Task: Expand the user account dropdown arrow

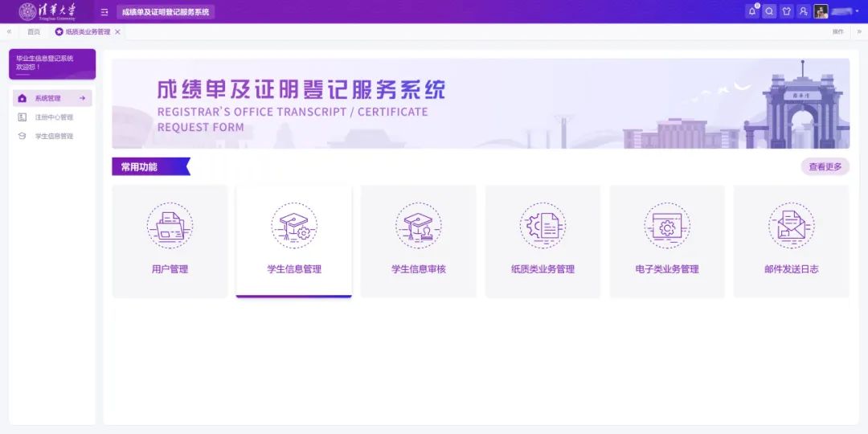Action: pos(858,11)
